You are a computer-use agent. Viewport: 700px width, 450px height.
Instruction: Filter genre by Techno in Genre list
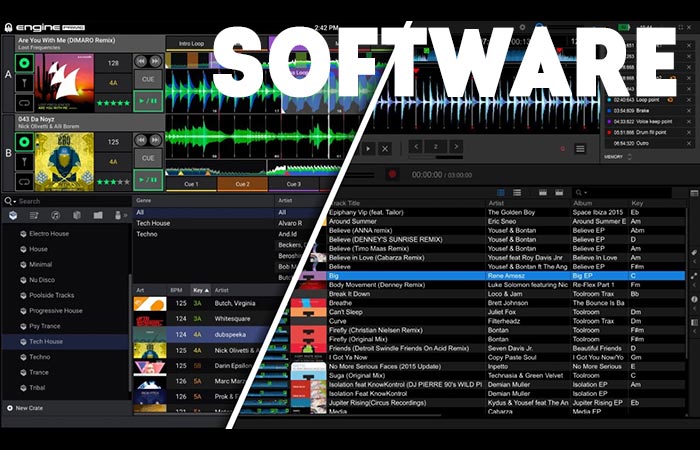pyautogui.click(x=204, y=234)
